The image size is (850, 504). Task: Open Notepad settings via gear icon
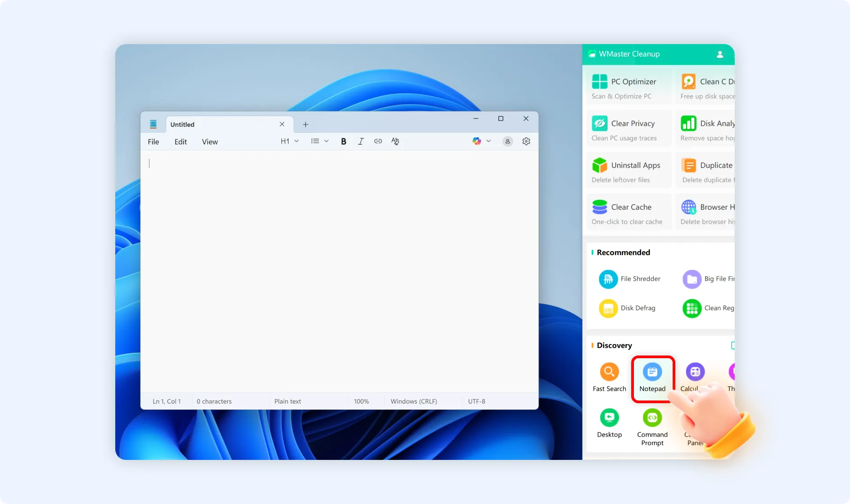[x=526, y=141]
